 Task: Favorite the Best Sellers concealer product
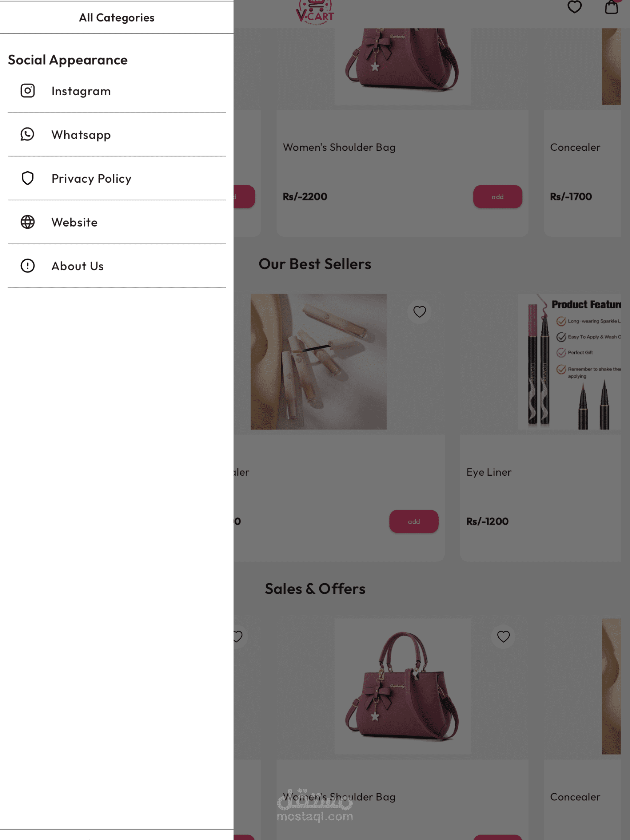[x=419, y=312]
